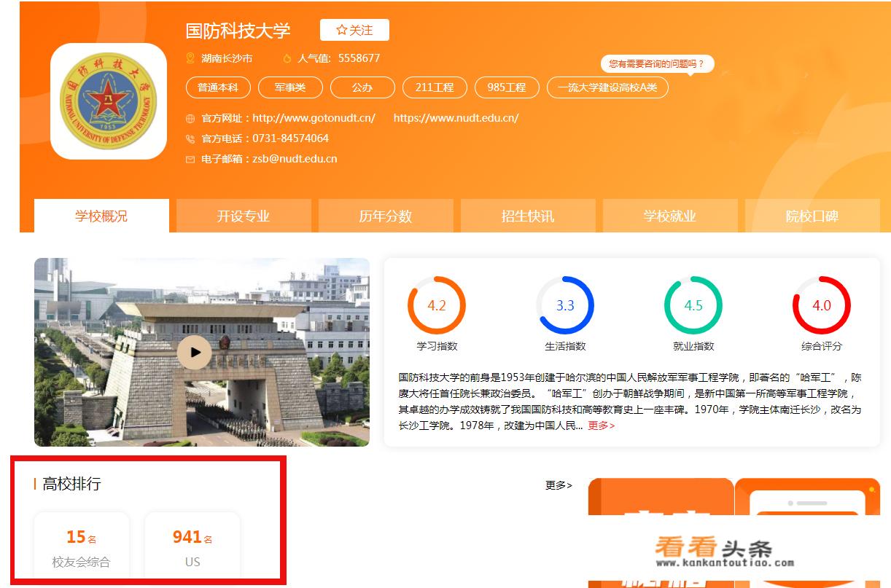
Task: Select the 985工程 tag
Action: click(507, 87)
